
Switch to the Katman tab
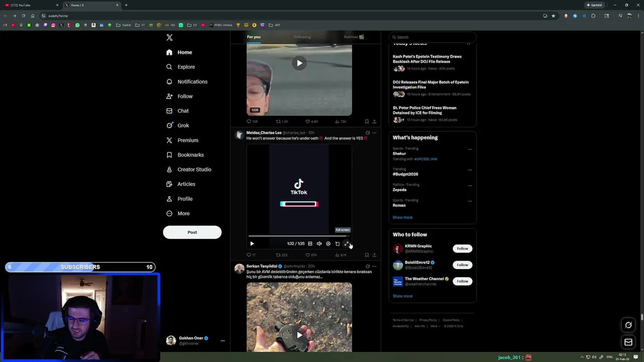354,37
